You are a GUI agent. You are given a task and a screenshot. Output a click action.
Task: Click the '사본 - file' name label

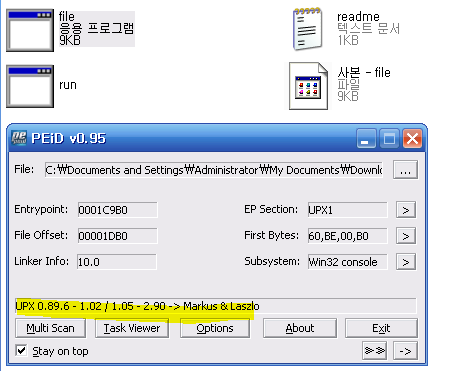tap(364, 72)
